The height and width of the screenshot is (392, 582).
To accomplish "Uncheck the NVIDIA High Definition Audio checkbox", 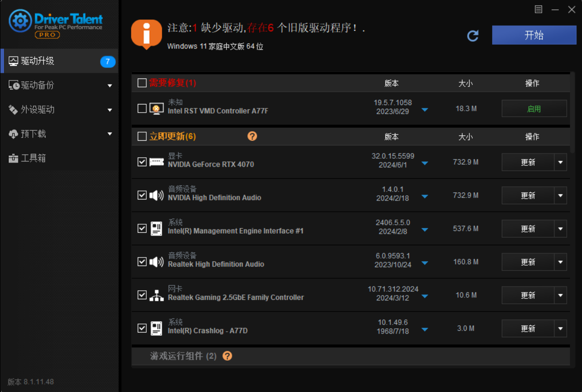I will (142, 195).
